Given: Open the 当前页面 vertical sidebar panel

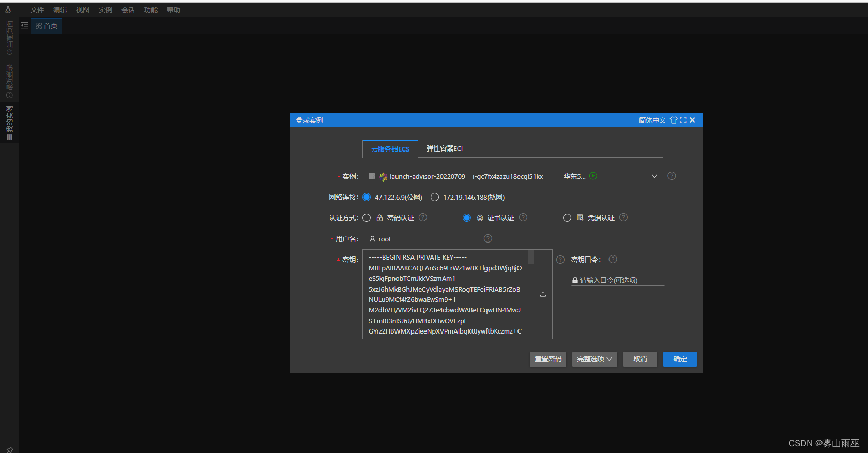Looking at the screenshot, I should pos(9,38).
